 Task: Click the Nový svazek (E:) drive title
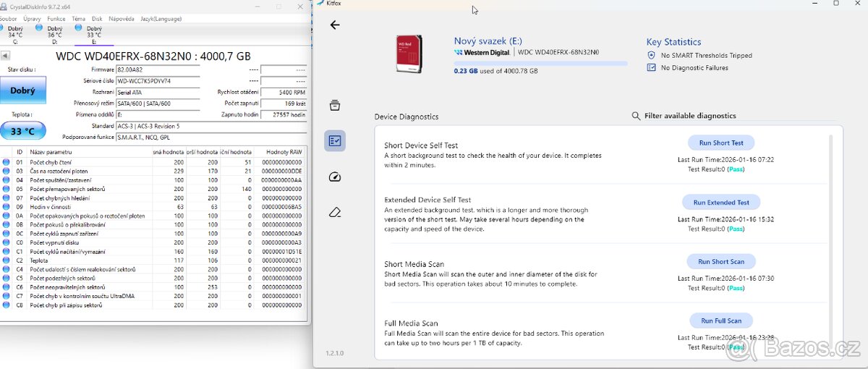(488, 41)
